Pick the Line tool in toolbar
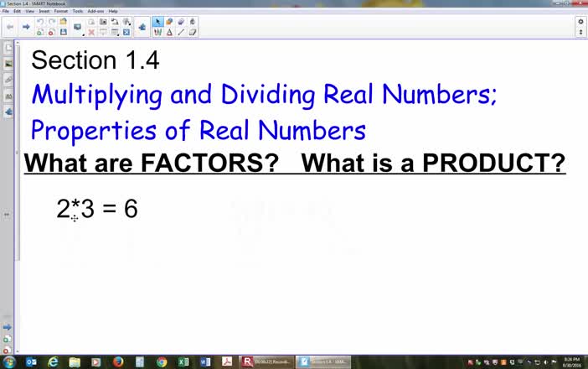 tap(182, 32)
